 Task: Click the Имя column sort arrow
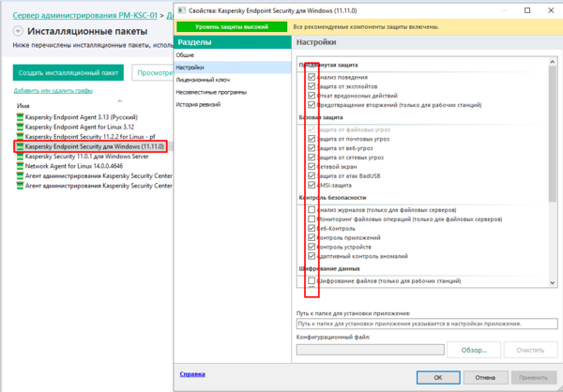120,101
